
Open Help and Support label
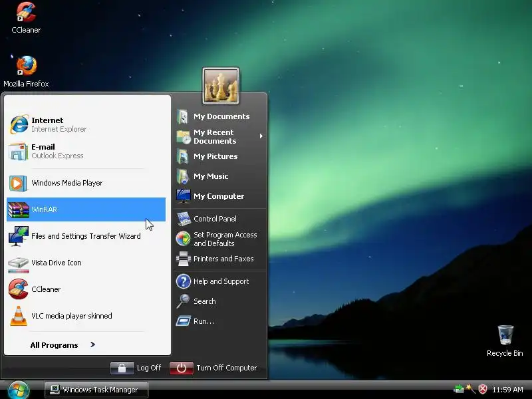coord(221,281)
